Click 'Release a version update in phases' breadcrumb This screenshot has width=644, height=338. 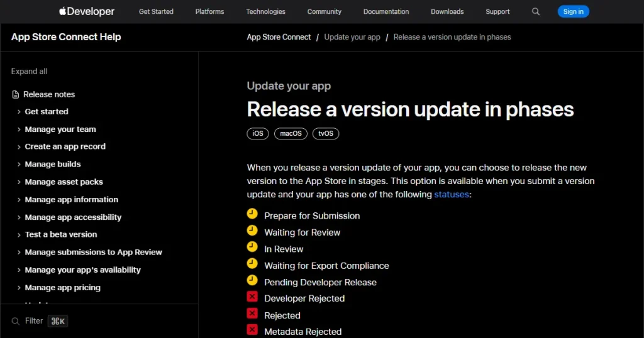point(452,37)
